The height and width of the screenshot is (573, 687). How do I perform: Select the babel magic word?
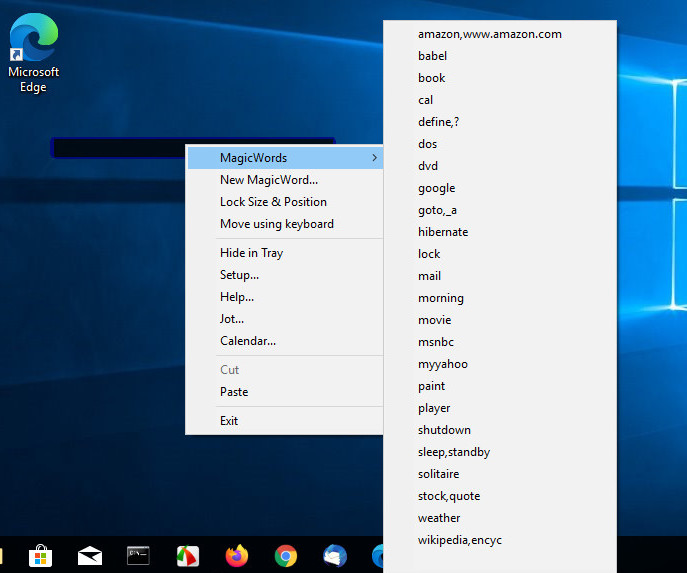(x=500, y=56)
